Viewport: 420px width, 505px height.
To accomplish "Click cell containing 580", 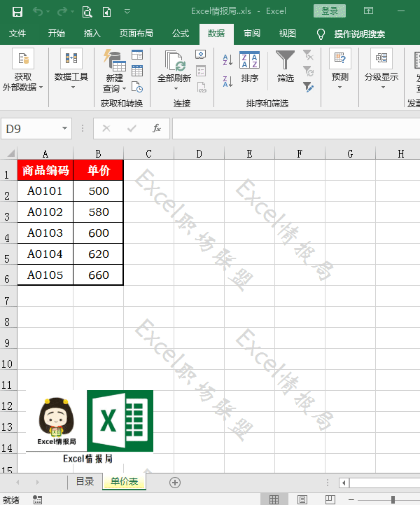I will (x=99, y=212).
